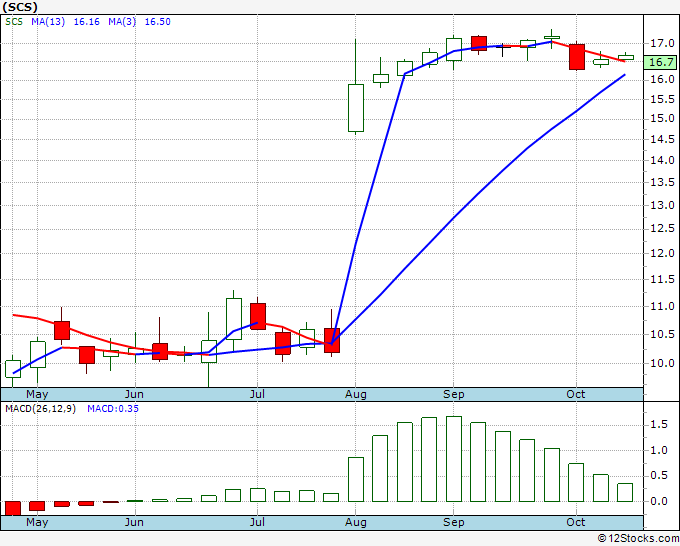Click the last white candle in October
This screenshot has width=680, height=546.
point(626,57)
